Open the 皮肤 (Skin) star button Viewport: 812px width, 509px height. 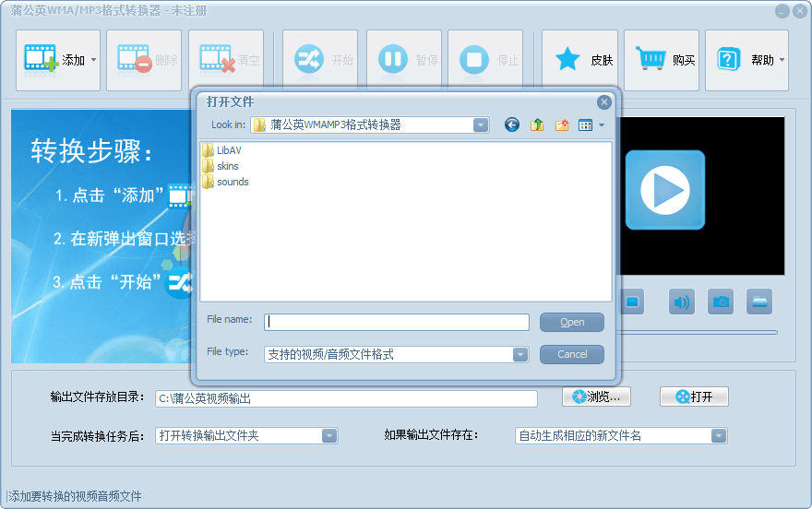(x=580, y=60)
